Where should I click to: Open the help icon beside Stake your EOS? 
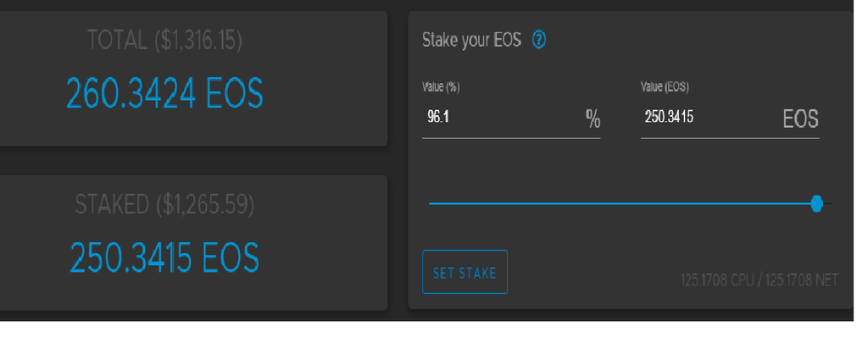538,40
